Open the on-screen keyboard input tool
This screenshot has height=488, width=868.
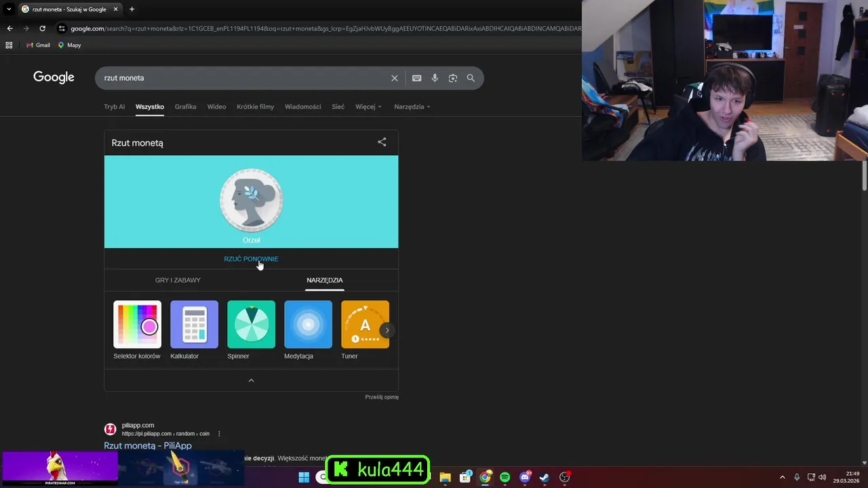416,78
